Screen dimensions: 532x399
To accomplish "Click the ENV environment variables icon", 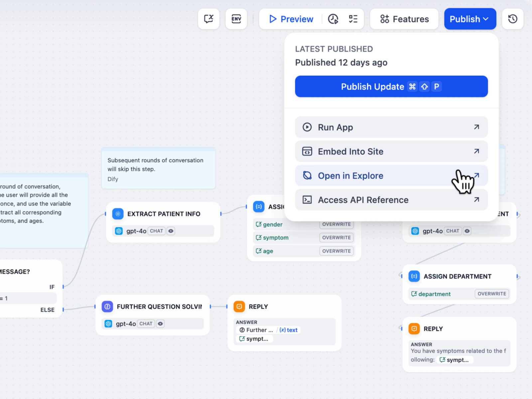I will (236, 19).
